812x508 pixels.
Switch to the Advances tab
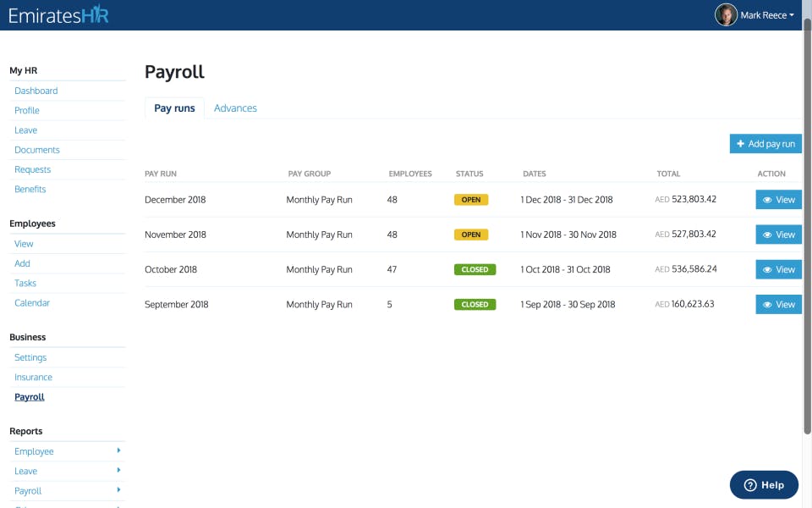point(235,108)
